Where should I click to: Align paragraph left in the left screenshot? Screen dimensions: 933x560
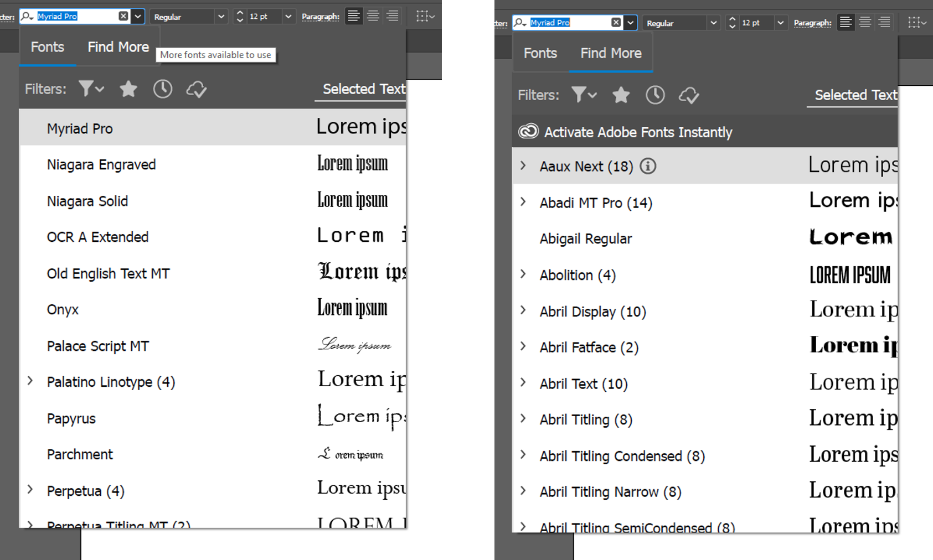[353, 16]
